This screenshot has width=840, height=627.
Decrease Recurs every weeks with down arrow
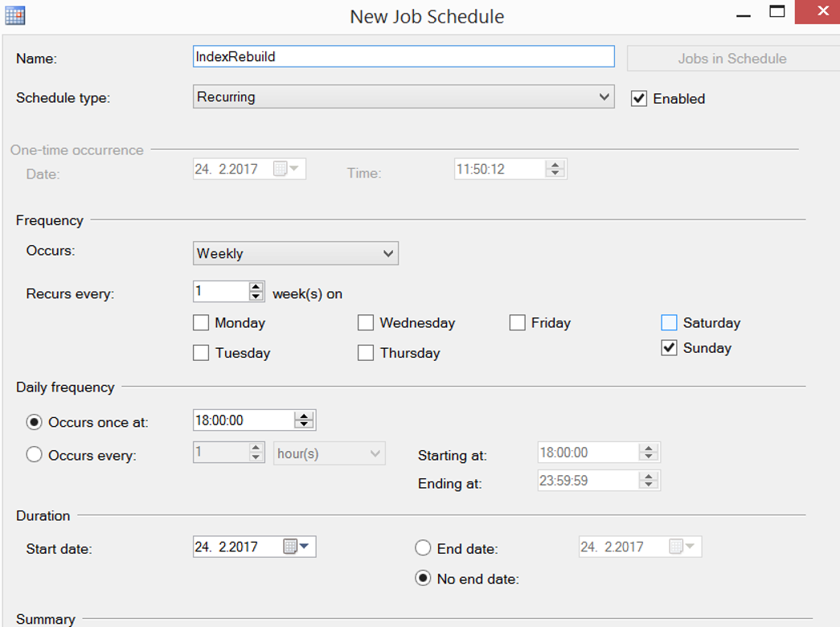(256, 297)
